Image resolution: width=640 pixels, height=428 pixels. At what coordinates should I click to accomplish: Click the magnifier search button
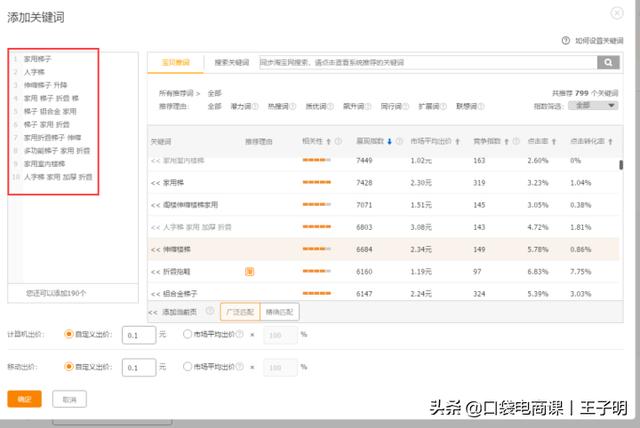coord(608,62)
